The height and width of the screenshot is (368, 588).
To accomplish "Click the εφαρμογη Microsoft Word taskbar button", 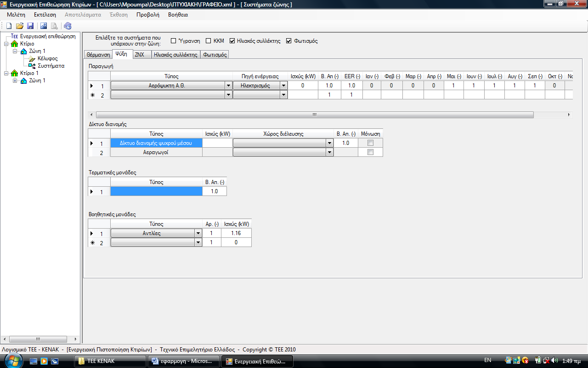I will pyautogui.click(x=184, y=361).
